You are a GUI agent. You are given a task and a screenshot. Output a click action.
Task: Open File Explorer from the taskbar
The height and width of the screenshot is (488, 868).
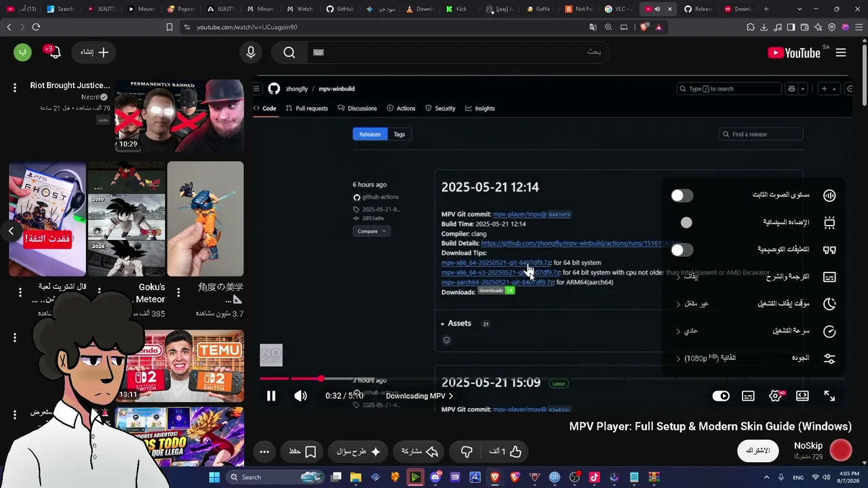tap(355, 477)
